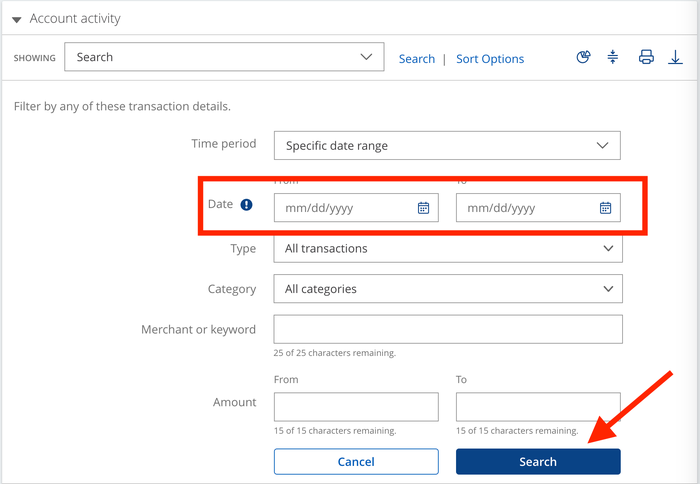Click the Search link beside Showing
The width and height of the screenshot is (700, 484).
pos(417,58)
